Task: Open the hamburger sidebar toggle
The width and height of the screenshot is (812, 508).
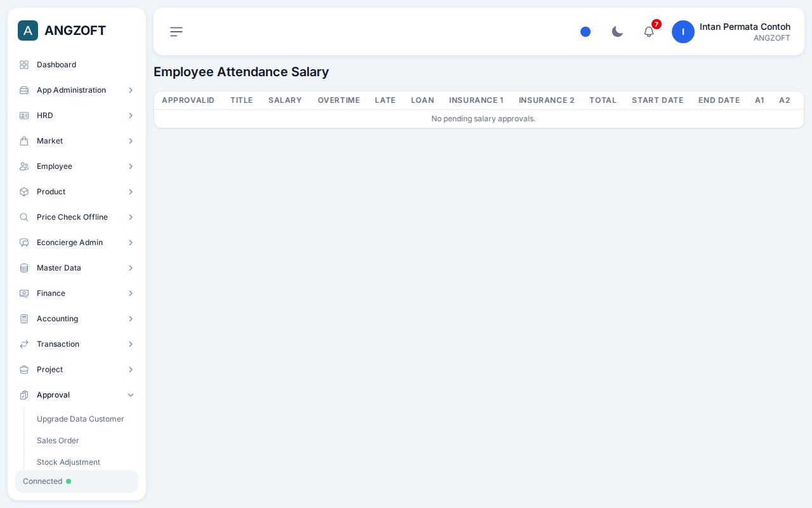Action: click(176, 32)
